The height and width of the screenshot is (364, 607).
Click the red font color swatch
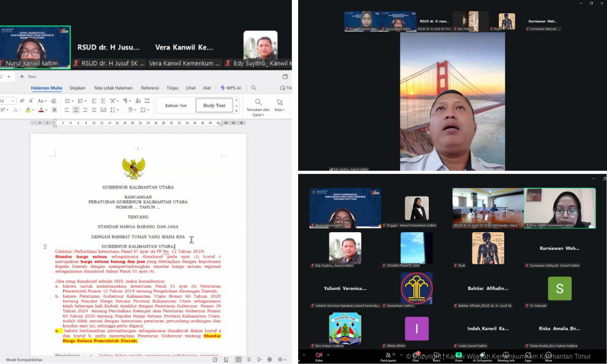(41, 110)
